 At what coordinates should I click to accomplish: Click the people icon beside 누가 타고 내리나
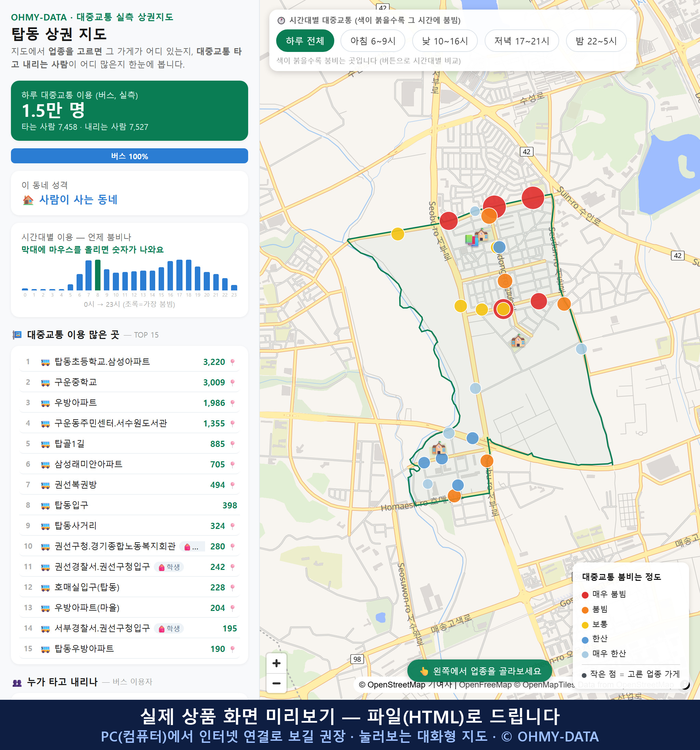coord(17,682)
